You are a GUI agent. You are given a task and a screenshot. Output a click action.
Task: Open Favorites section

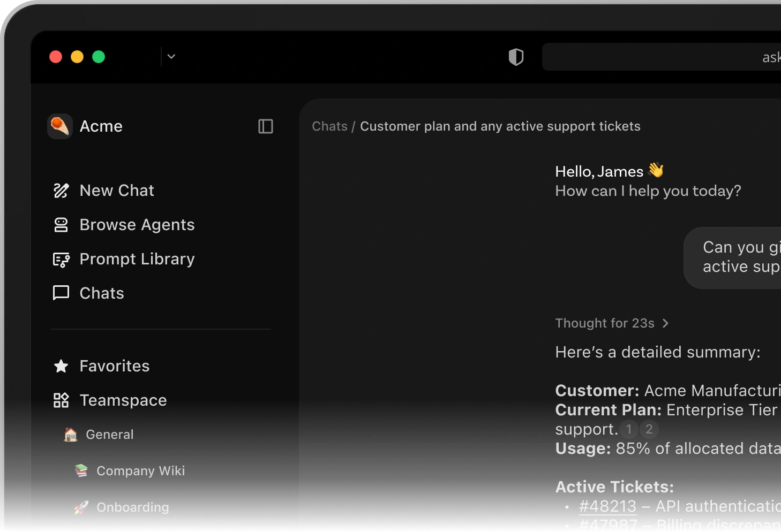115,366
